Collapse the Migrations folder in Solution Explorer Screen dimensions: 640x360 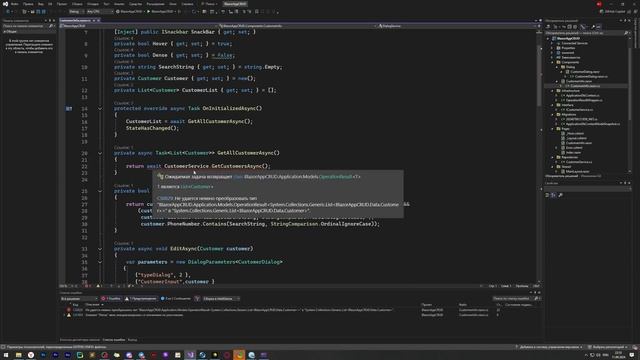(x=553, y=115)
